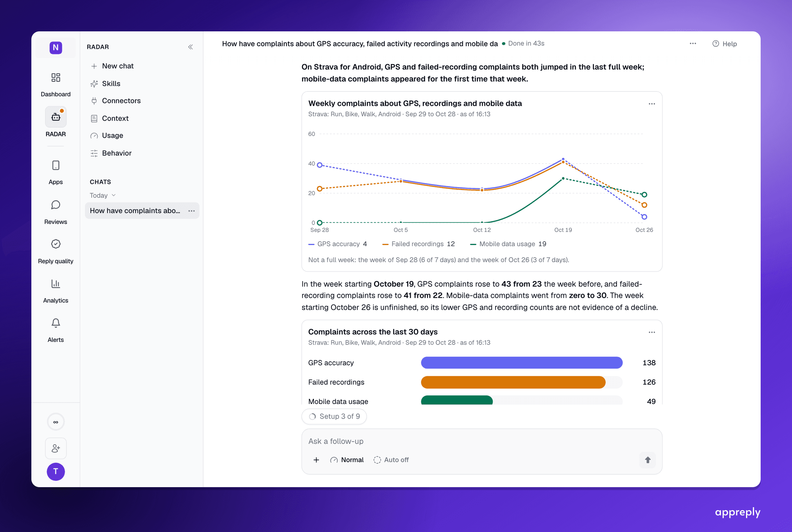Viewport: 792px width, 532px height.
Task: Toggle GPS accuracy legend series
Action: click(x=338, y=244)
